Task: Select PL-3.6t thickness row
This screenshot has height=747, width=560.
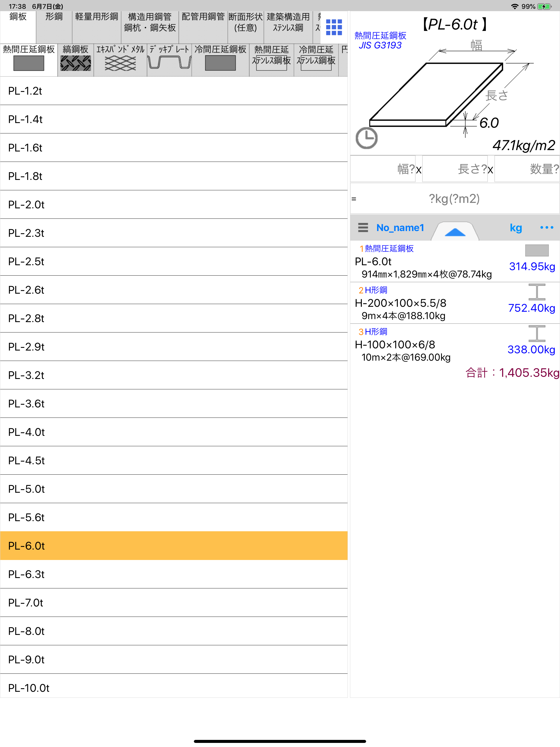Action: pyautogui.click(x=174, y=404)
